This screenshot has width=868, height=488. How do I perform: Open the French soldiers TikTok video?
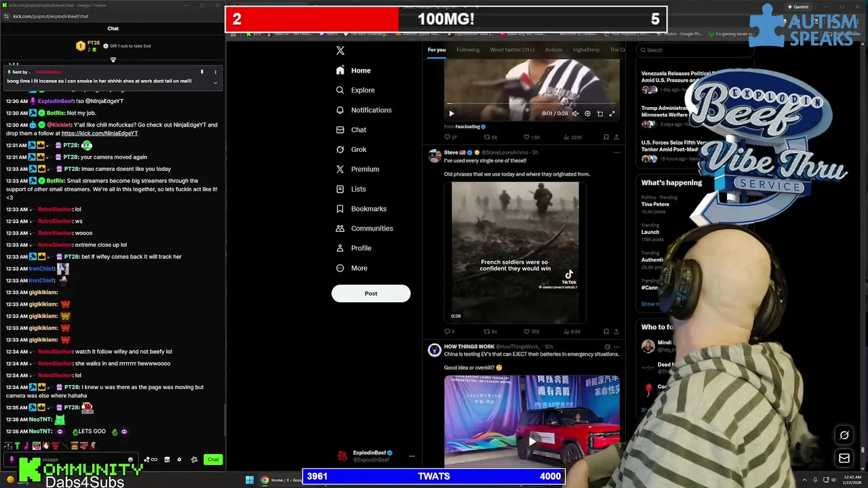(515, 251)
